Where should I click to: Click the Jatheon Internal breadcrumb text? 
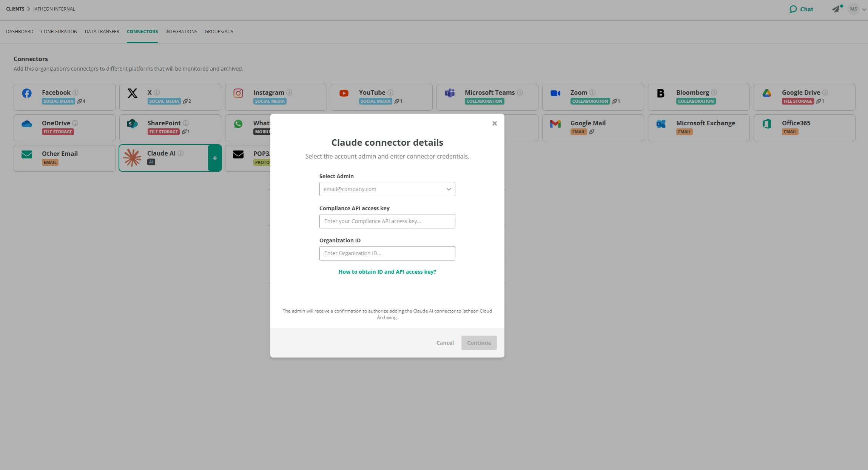click(x=54, y=9)
